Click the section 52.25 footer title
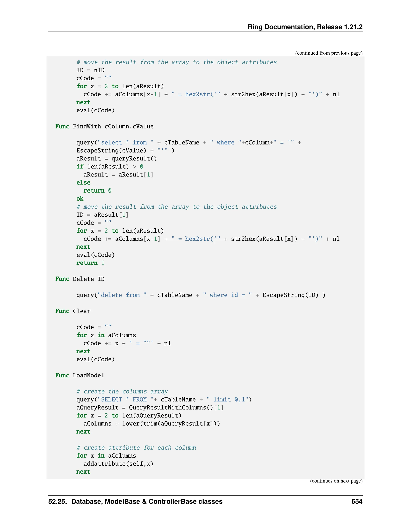The width and height of the screenshot is (411, 532). 135,501
